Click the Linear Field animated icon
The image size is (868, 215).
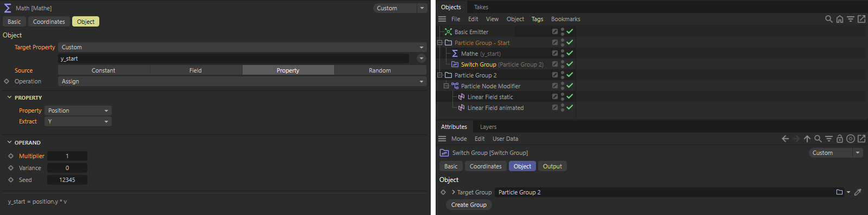click(x=461, y=108)
